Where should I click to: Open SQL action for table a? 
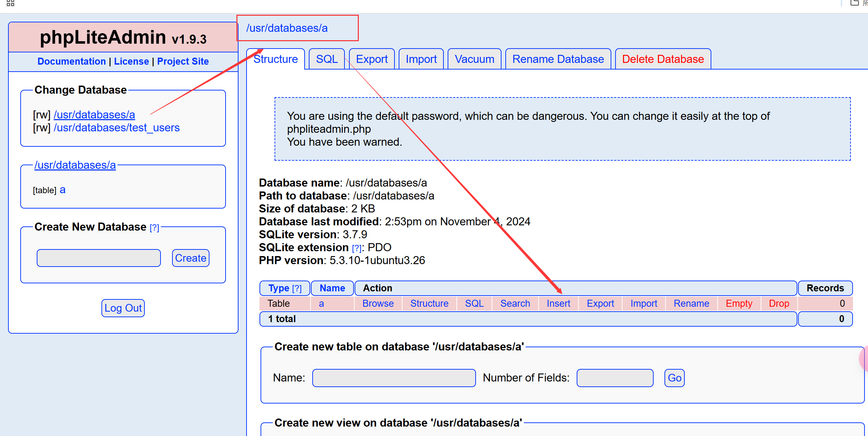point(474,304)
